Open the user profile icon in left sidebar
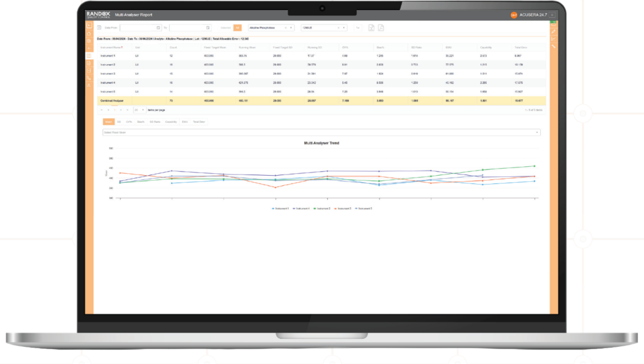The height and width of the screenshot is (364, 644). coord(89,85)
